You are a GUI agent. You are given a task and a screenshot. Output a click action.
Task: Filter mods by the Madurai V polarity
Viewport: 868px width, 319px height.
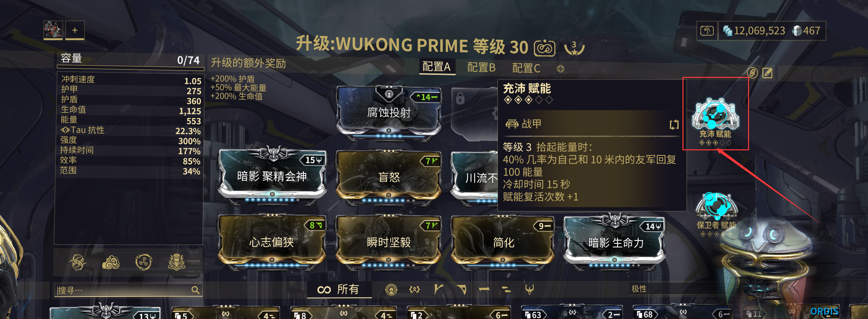click(439, 289)
